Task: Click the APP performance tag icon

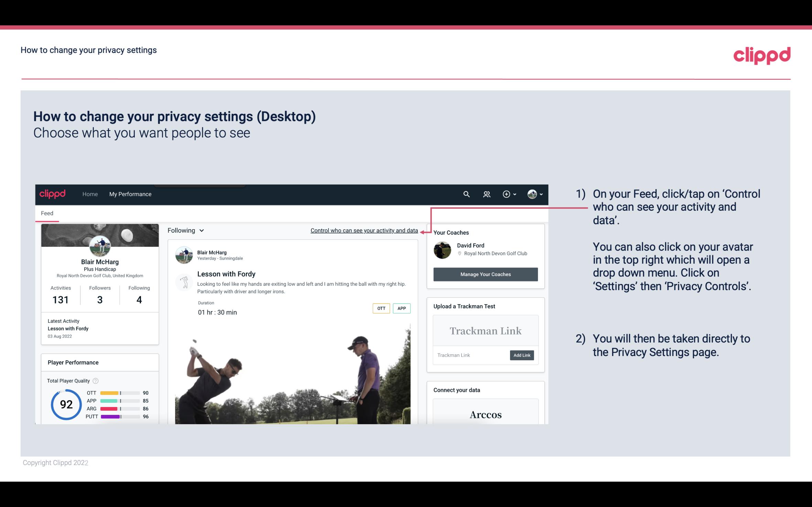Action: (402, 308)
